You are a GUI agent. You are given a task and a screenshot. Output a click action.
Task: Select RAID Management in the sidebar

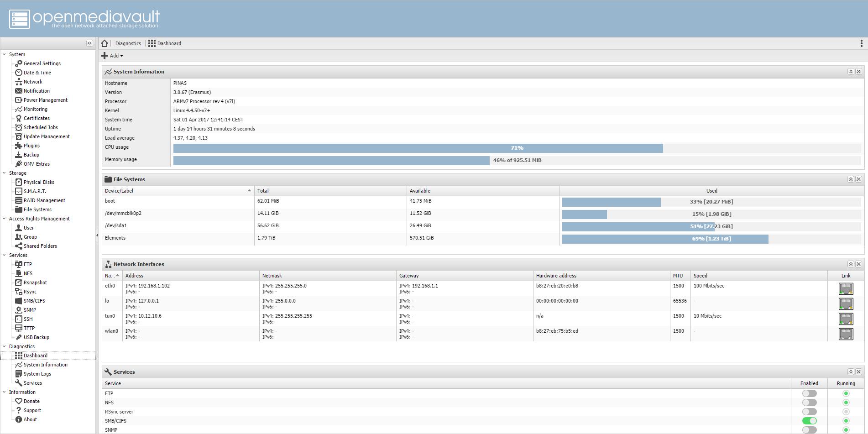point(44,200)
